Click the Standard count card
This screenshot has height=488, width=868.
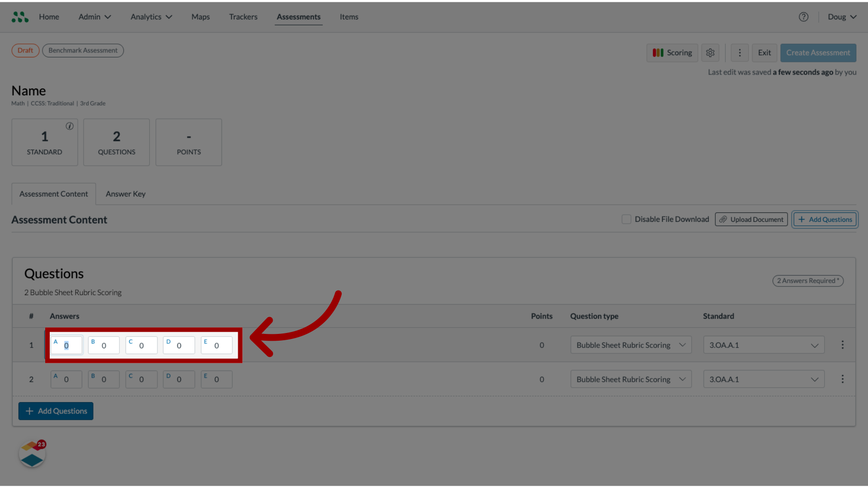click(45, 142)
